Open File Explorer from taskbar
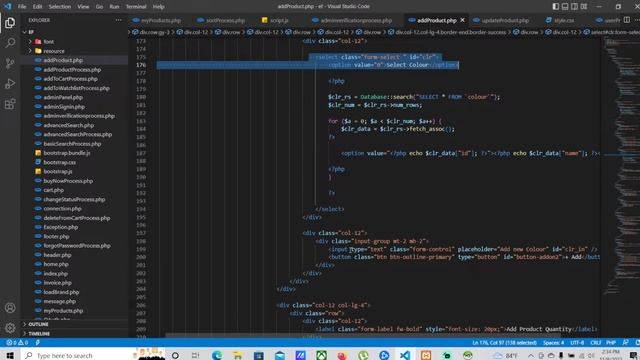The height and width of the screenshot is (360, 640). point(238,355)
